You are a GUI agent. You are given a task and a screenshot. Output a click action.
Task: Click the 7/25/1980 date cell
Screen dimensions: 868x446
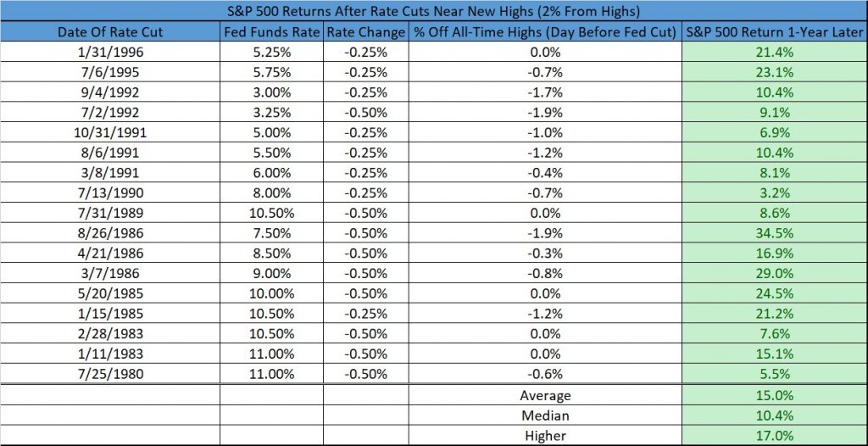pos(110,374)
